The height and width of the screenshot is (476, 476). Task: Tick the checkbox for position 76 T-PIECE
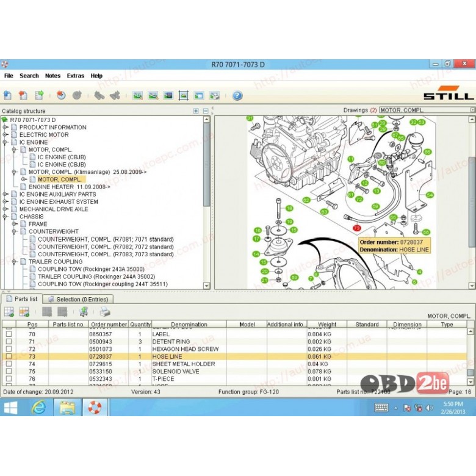[x=9, y=378]
